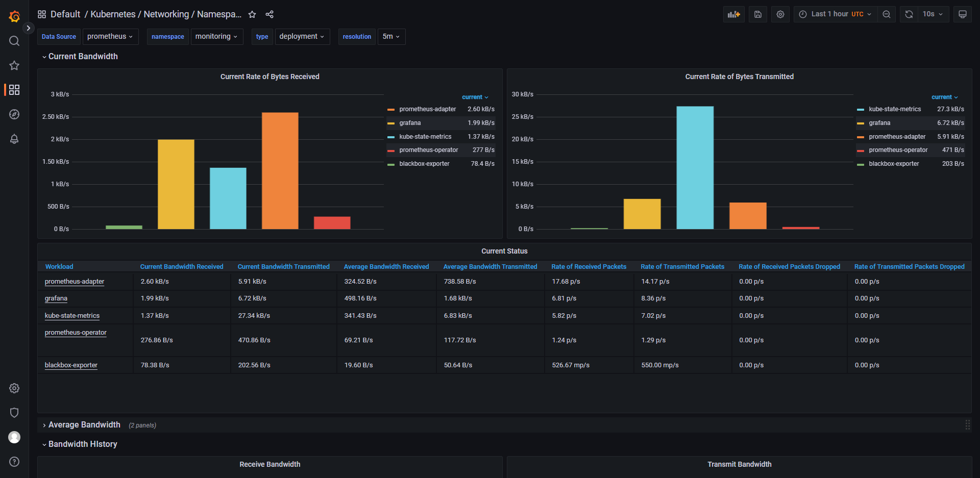Viewport: 980px width, 478px height.
Task: Star this dashboard as favorite
Action: click(x=252, y=14)
